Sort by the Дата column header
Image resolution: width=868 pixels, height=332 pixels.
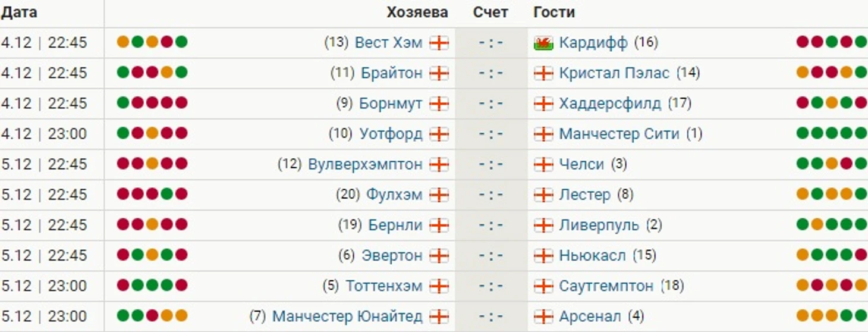[x=19, y=12]
